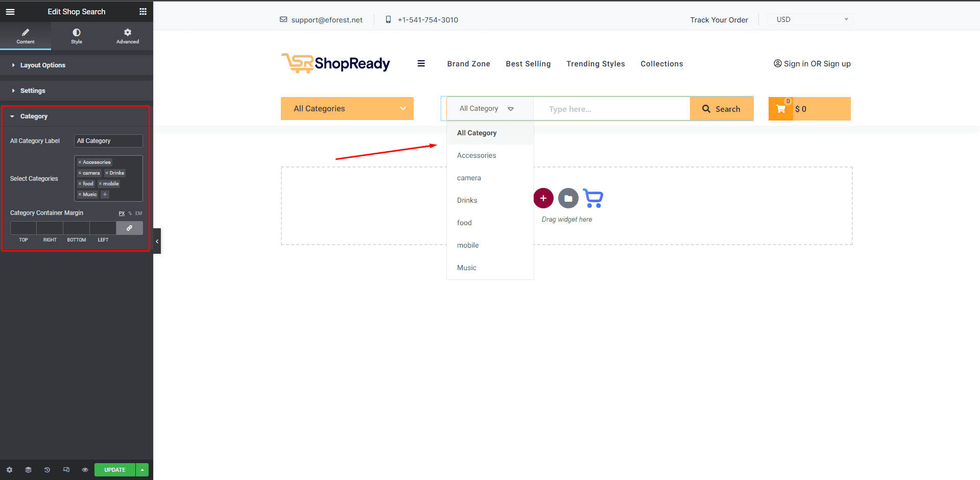This screenshot has height=480, width=980.
Task: Toggle preview changes eye icon
Action: [x=85, y=470]
